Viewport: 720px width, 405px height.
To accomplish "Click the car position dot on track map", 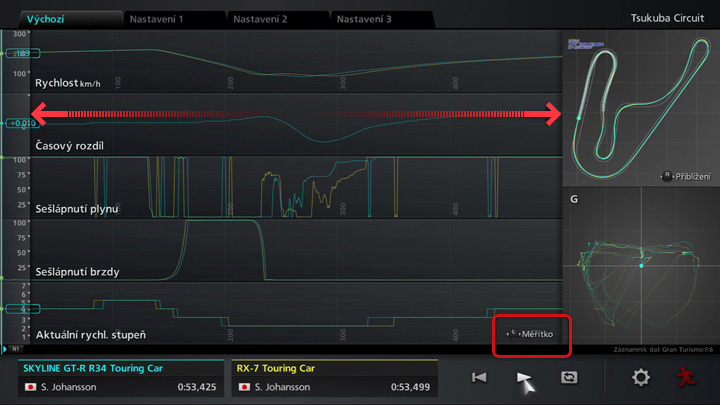I will click(579, 119).
